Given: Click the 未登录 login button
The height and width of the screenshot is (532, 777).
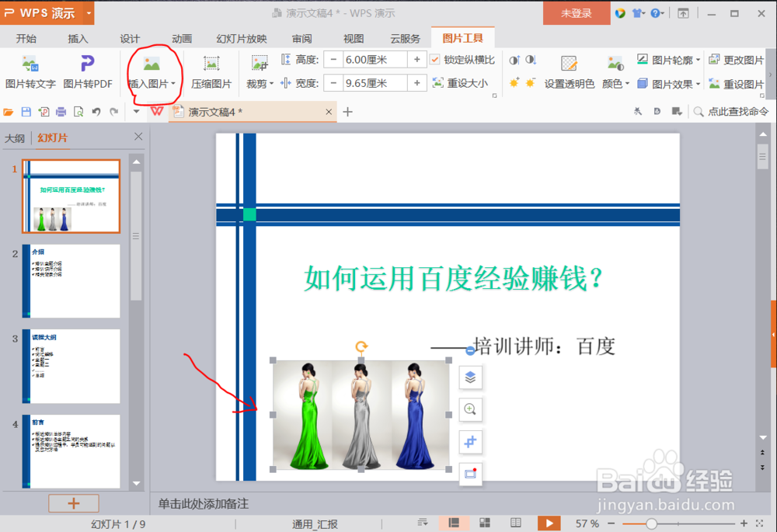Looking at the screenshot, I should [x=577, y=13].
